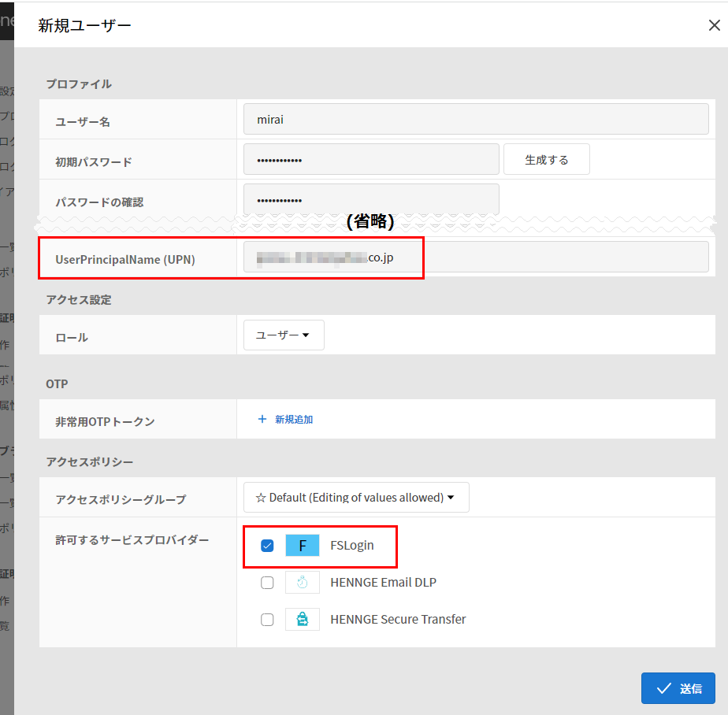Click the 新規ユーザー dialog title
This screenshot has height=715, width=728.
(84, 25)
